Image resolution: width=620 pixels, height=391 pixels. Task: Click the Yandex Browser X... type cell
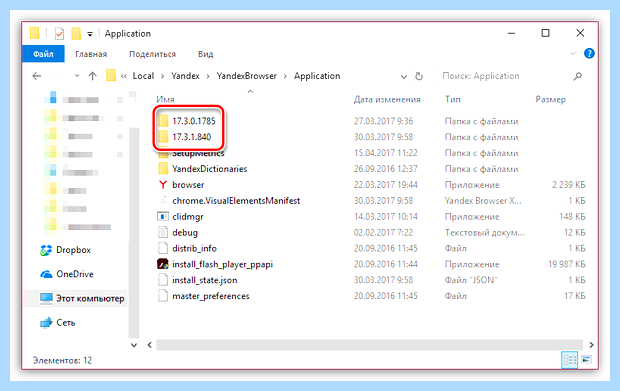click(x=483, y=201)
